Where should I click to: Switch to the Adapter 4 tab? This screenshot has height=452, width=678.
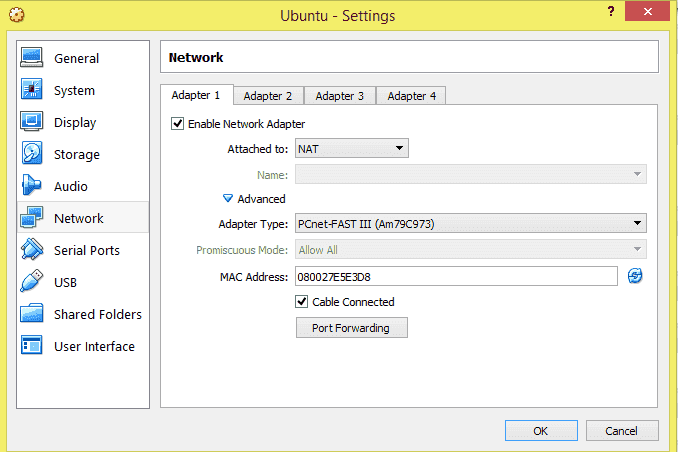(411, 96)
